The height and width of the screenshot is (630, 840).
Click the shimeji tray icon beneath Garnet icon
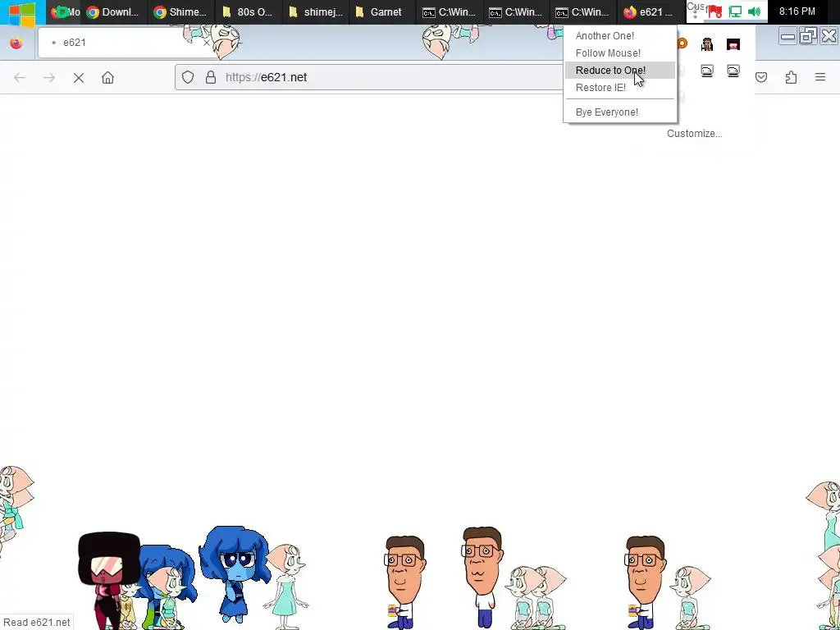coord(733,71)
